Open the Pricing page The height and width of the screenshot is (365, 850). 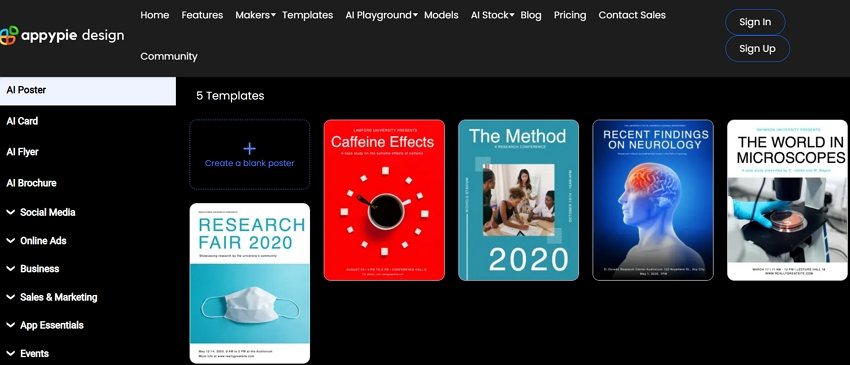570,15
